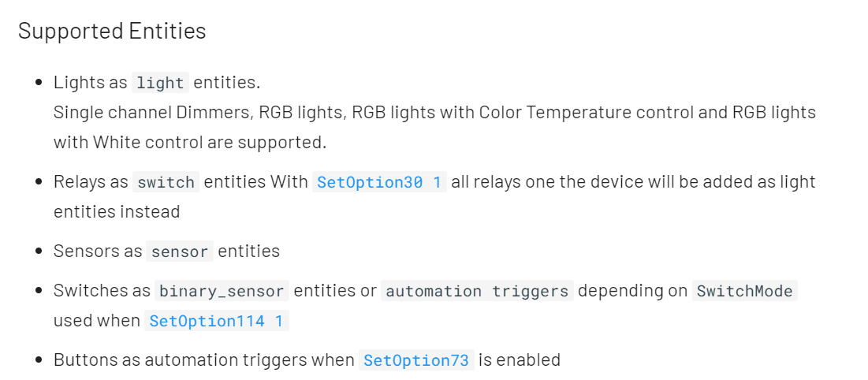Click the SetOption73 link
868x380 pixels.
point(416,361)
